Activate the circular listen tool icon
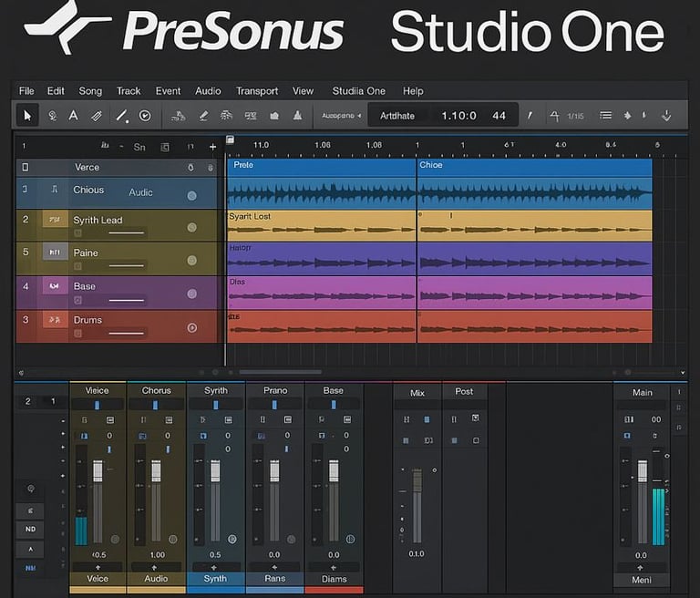Image resolution: width=700 pixels, height=598 pixels. 145,116
